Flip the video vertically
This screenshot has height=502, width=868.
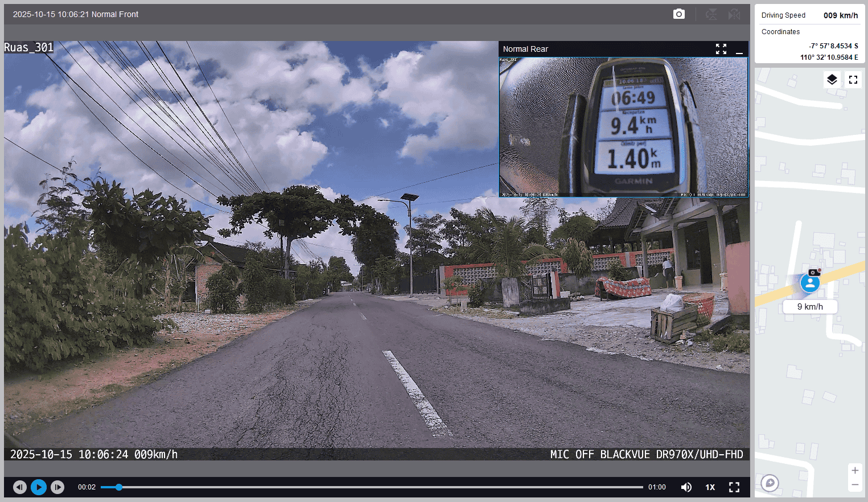711,14
